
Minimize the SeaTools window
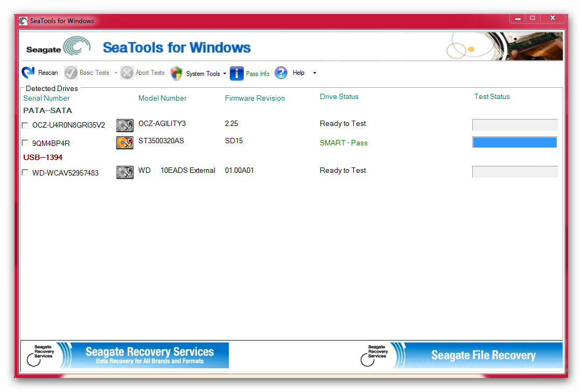tap(518, 18)
